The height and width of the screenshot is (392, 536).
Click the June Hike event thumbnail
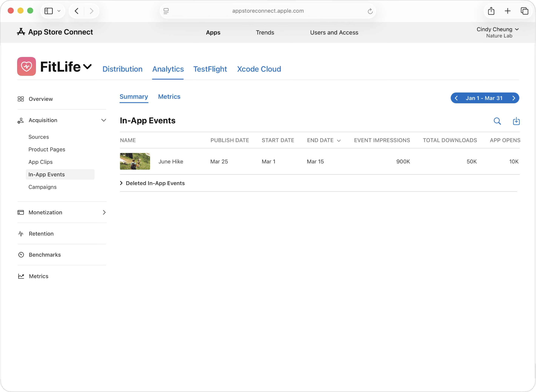coord(135,161)
